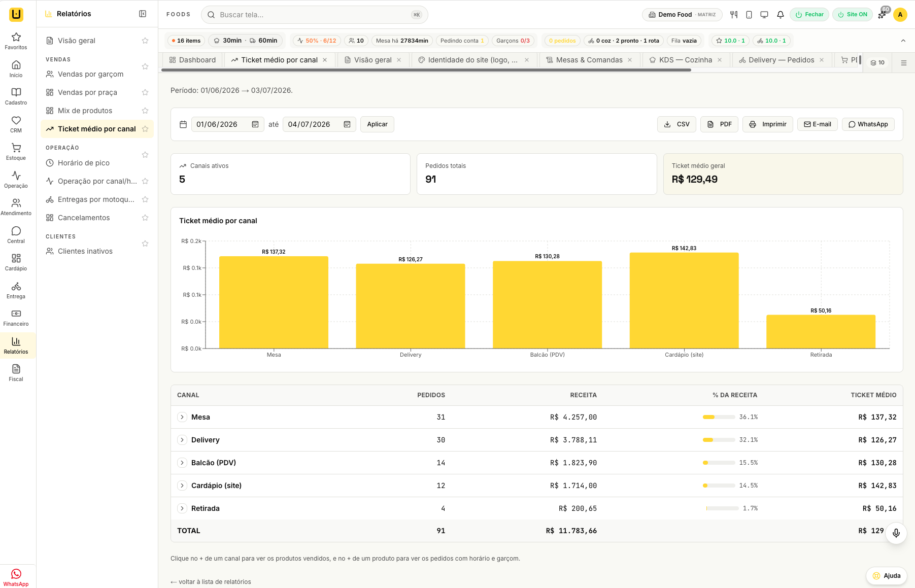Click the yellow app logo

coord(16,14)
